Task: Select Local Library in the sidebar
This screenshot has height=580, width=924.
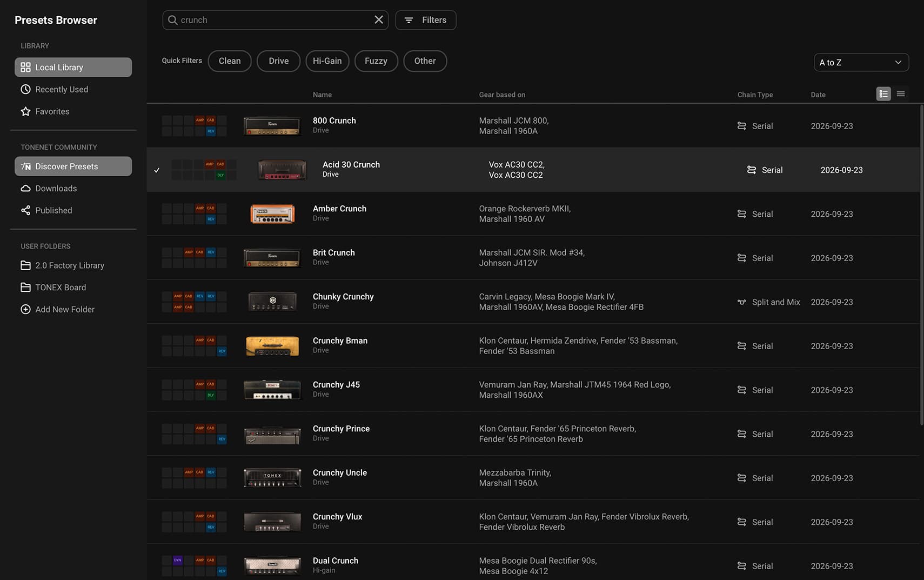Action: (x=73, y=68)
